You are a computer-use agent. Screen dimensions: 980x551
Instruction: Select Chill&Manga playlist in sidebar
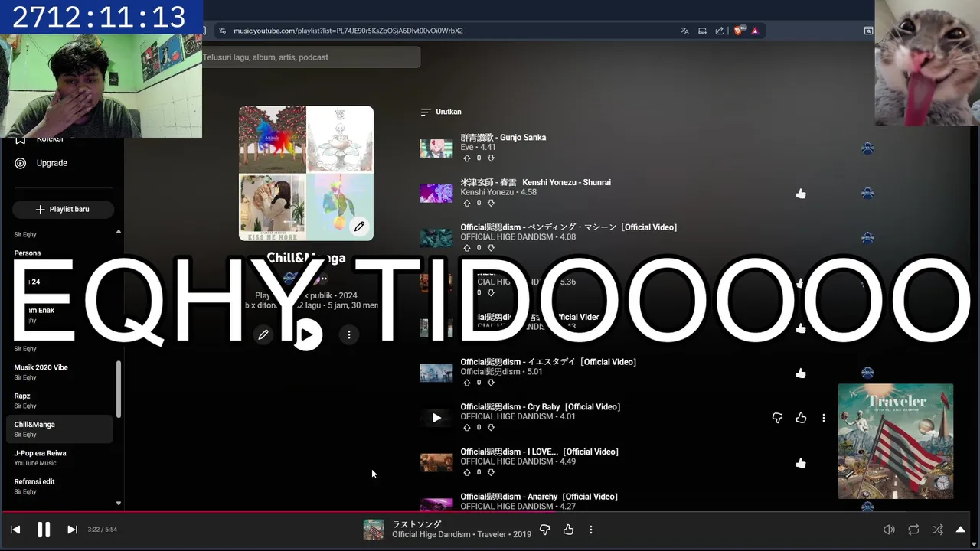coord(58,429)
